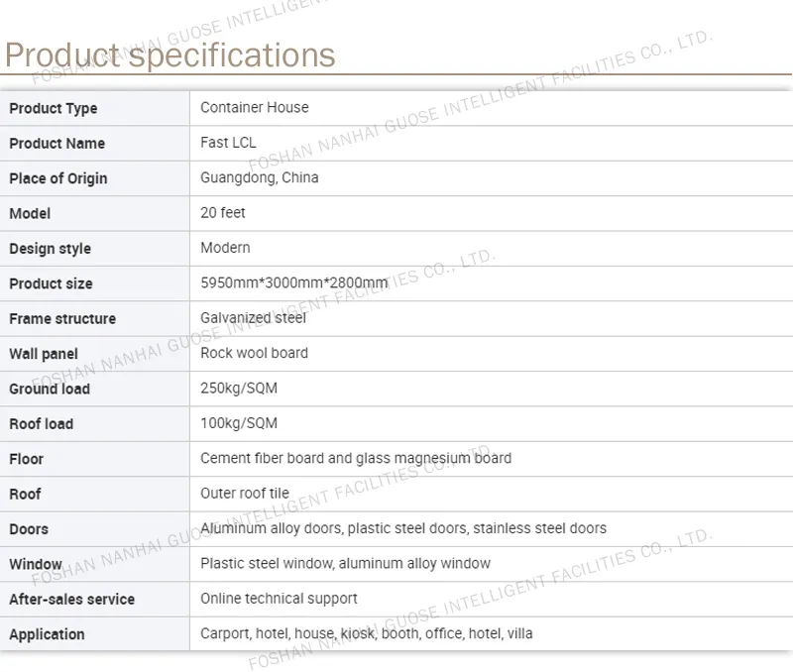Click the Modern design style value

point(225,248)
